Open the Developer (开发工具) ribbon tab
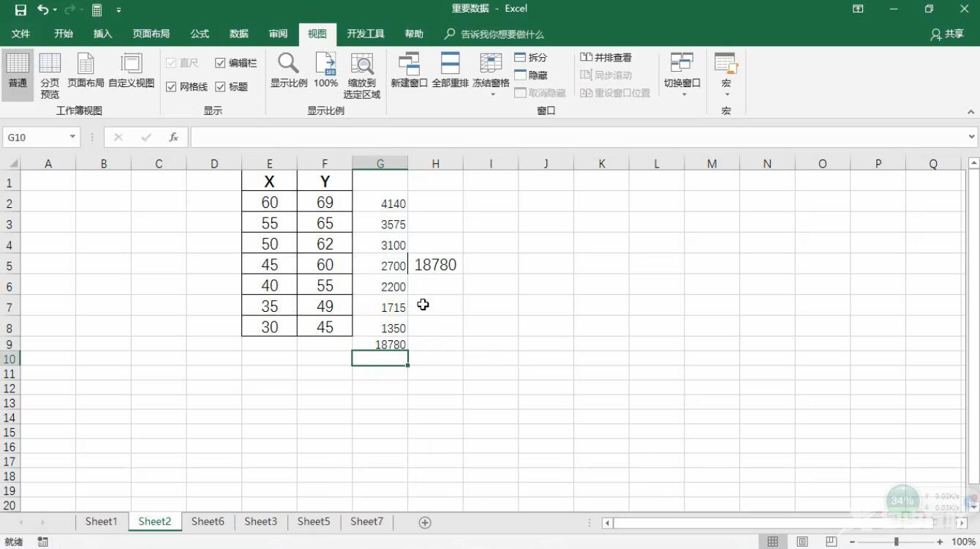Screen dimensions: 980x549 pos(366,34)
